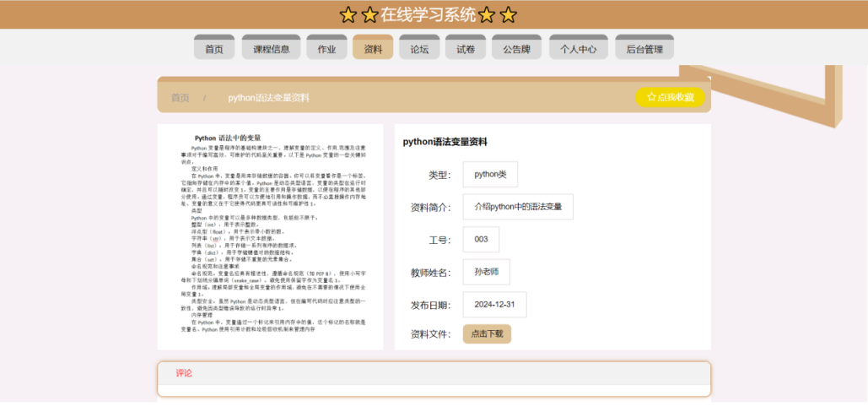Click the first star left of the title
868x417 pixels.
[x=348, y=14]
